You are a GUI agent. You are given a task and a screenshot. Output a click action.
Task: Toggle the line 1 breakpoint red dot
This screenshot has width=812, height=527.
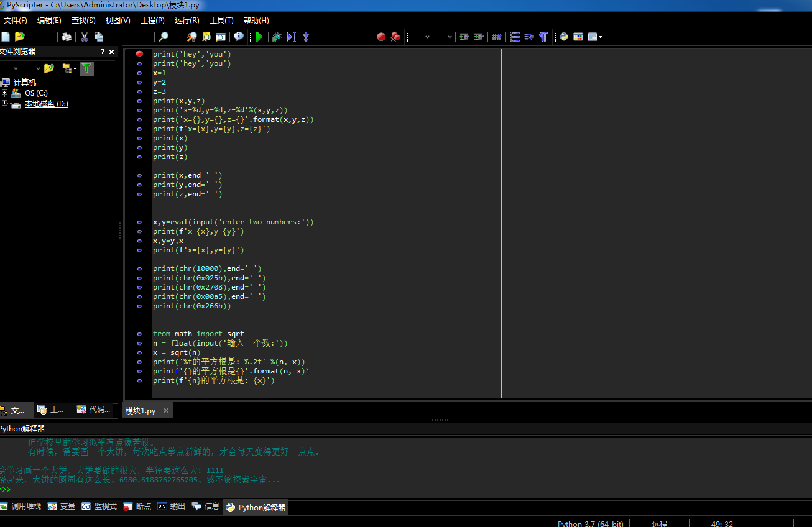139,54
